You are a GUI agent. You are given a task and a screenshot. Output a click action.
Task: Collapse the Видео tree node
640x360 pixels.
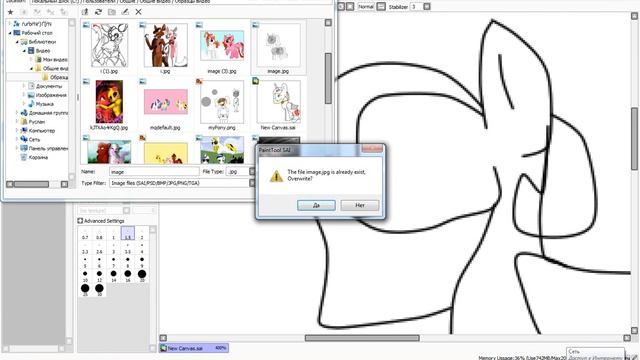[24, 51]
